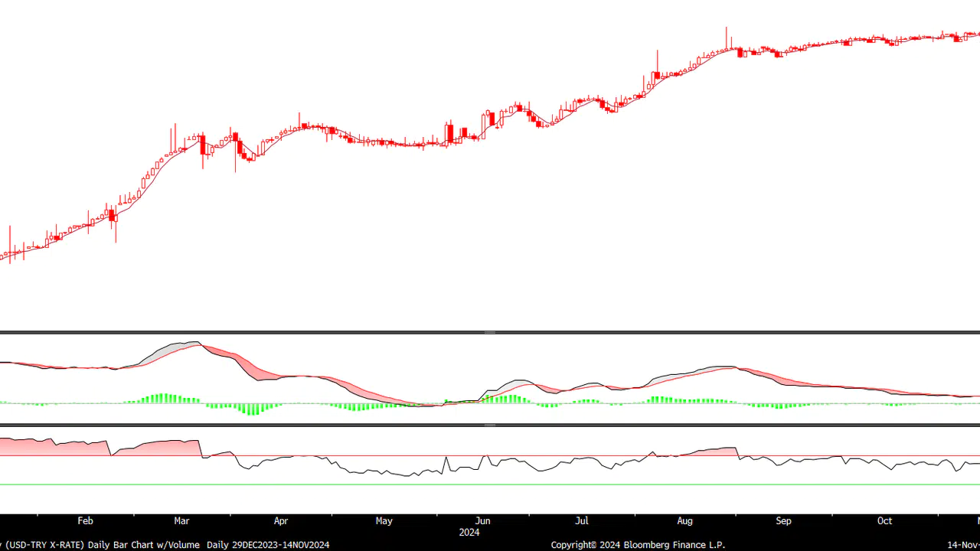
Task: Click the Copyright 2024 Bloomberg Finance L.P. text
Action: pyautogui.click(x=638, y=545)
